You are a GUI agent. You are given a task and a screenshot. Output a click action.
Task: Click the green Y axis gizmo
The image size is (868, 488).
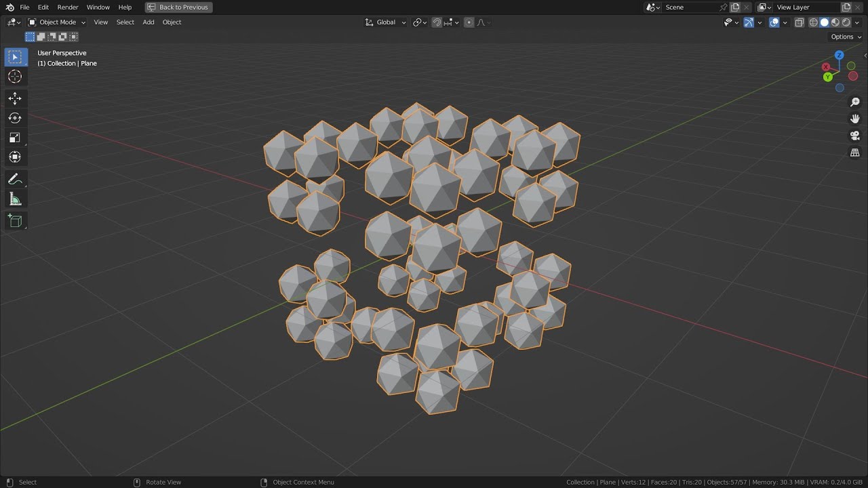tap(828, 77)
